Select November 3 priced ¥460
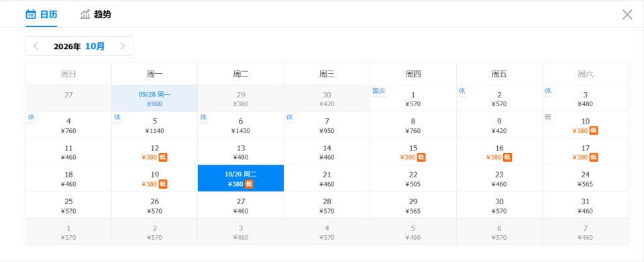The height and width of the screenshot is (262, 644). coord(241,232)
